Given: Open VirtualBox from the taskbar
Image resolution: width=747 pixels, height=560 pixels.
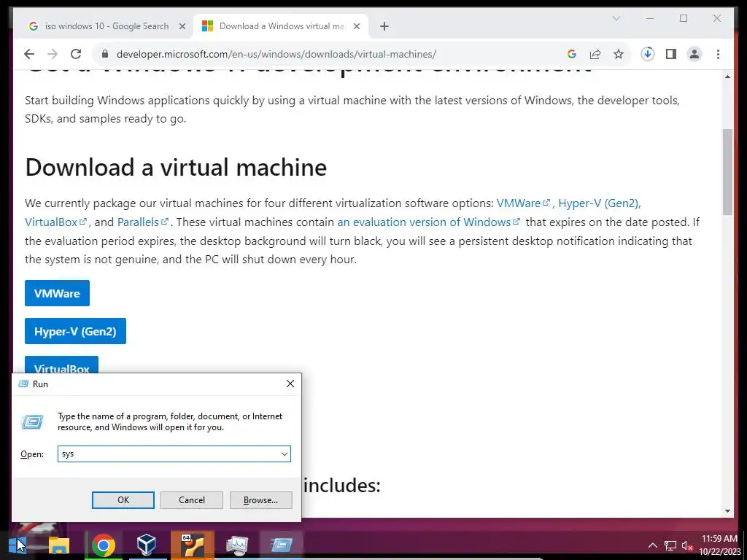Looking at the screenshot, I should point(146,545).
